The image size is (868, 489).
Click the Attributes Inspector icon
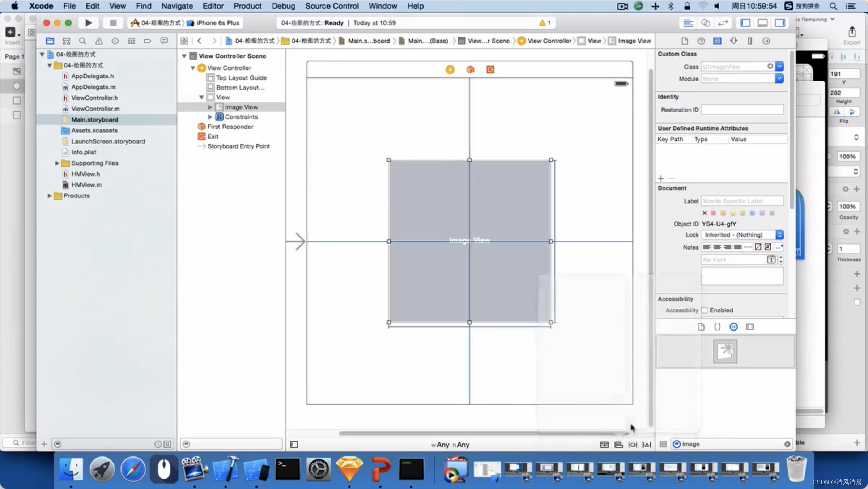click(734, 41)
